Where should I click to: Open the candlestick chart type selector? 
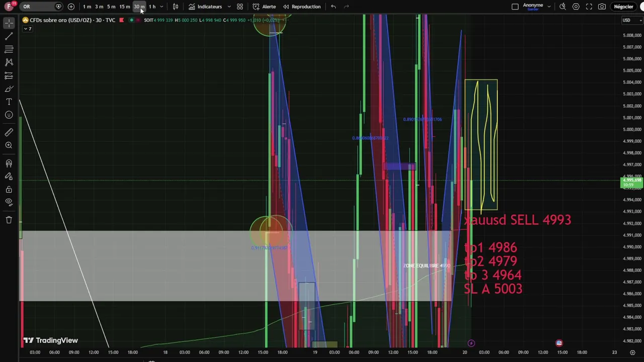(176, 7)
